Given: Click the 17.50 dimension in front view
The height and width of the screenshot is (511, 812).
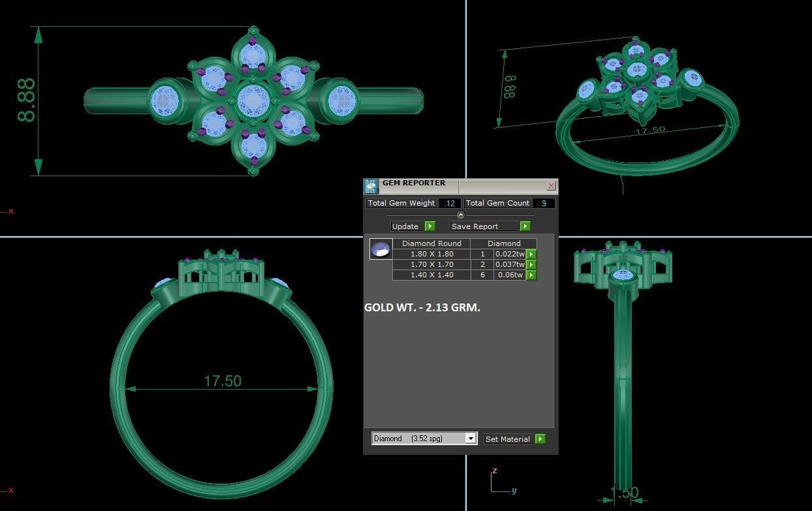Looking at the screenshot, I should pyautogui.click(x=223, y=380).
